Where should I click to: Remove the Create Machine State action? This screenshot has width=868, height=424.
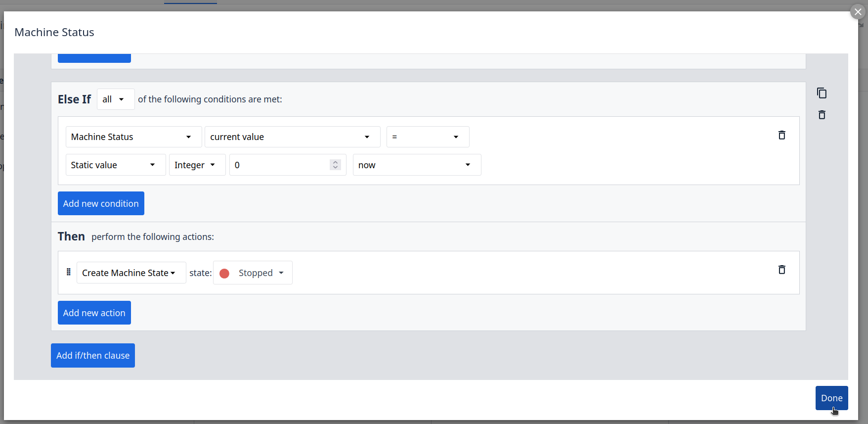pyautogui.click(x=781, y=270)
